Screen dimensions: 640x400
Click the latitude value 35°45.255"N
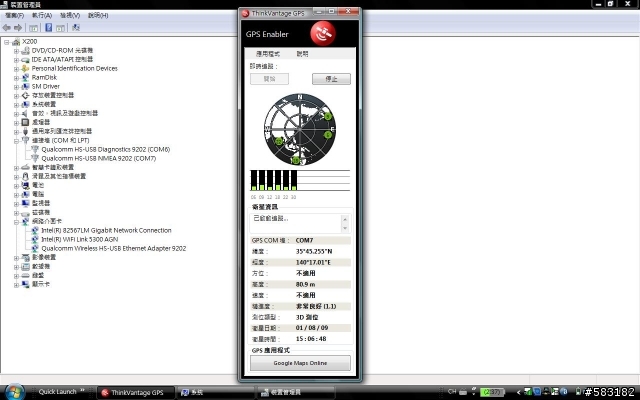[x=314, y=251]
